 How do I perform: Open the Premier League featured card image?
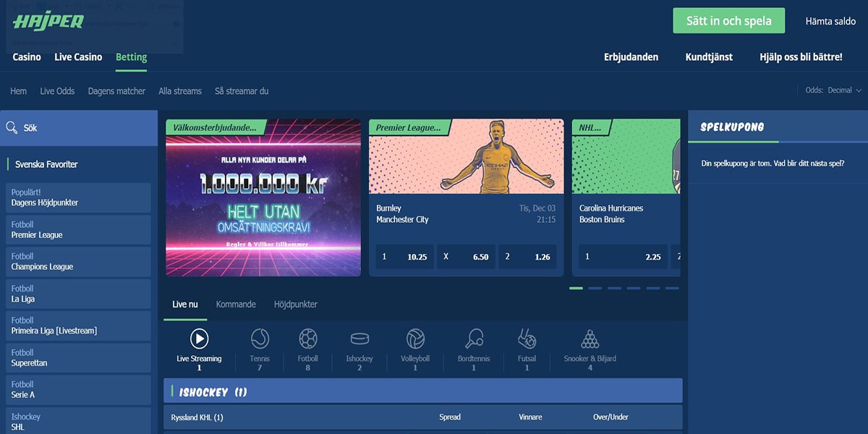[x=467, y=156]
